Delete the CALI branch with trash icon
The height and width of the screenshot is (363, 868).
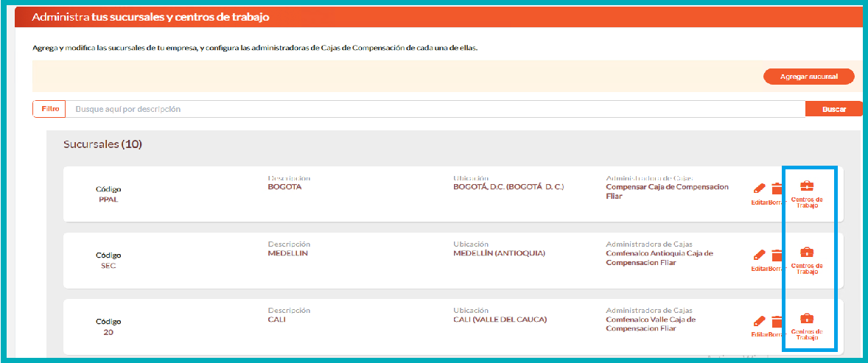777,322
